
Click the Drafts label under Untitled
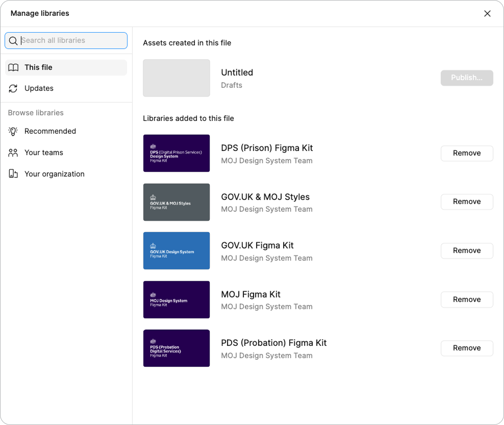(232, 85)
